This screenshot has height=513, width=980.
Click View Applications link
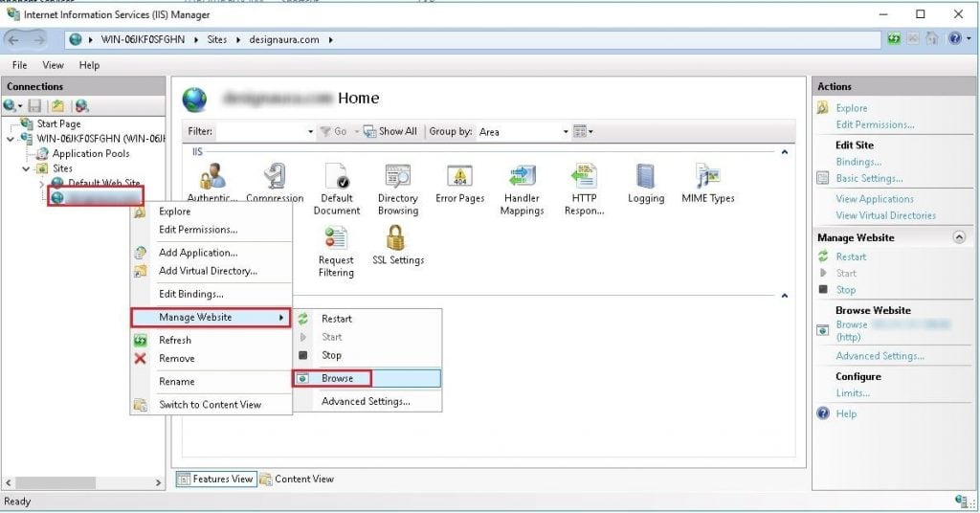[875, 199]
